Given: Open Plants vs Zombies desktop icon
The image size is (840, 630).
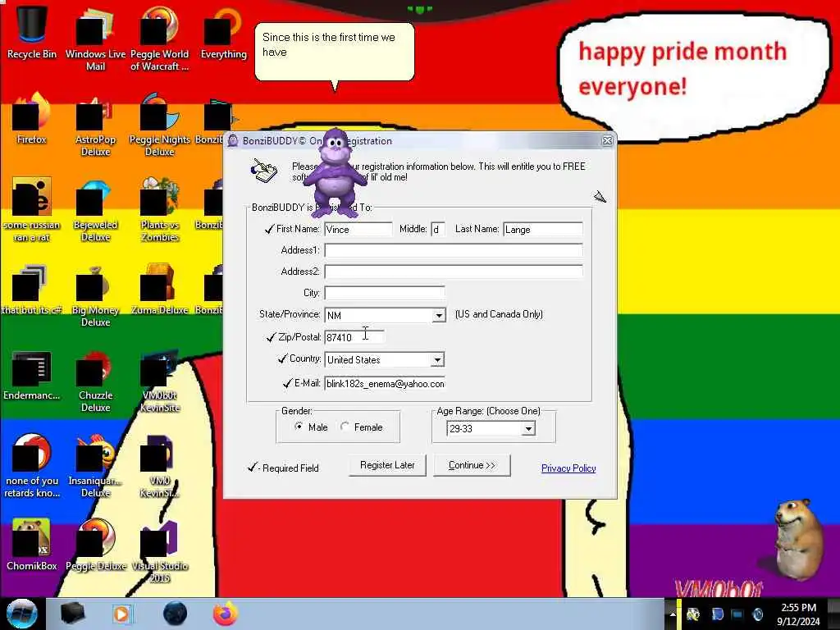Looking at the screenshot, I should [x=159, y=210].
